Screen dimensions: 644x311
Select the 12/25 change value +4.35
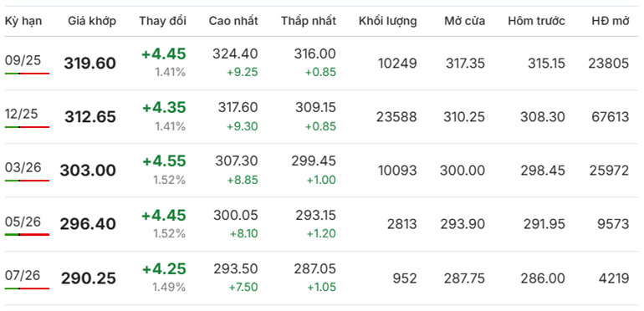pos(164,108)
